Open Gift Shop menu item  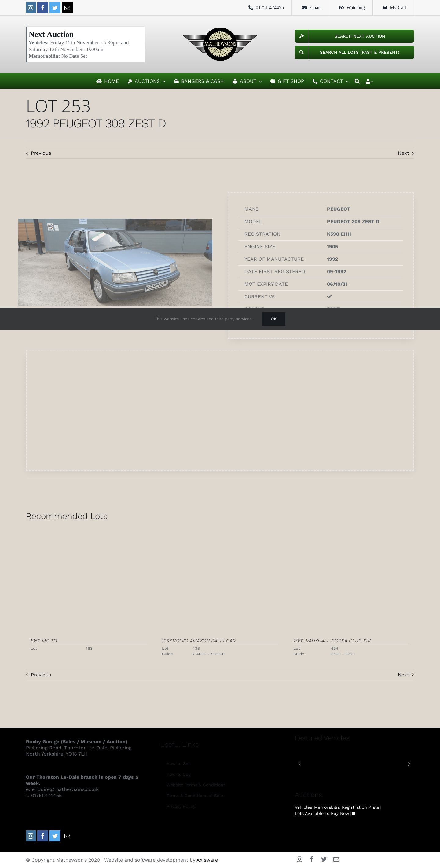point(287,81)
